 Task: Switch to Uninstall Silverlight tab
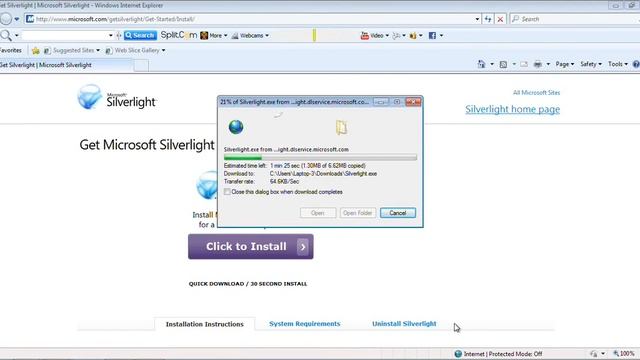404,324
